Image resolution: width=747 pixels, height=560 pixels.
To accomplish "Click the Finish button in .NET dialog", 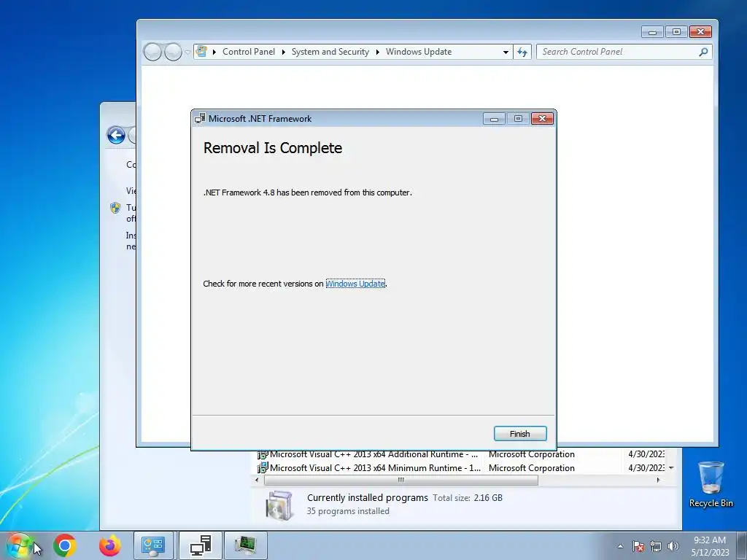I will click(519, 433).
